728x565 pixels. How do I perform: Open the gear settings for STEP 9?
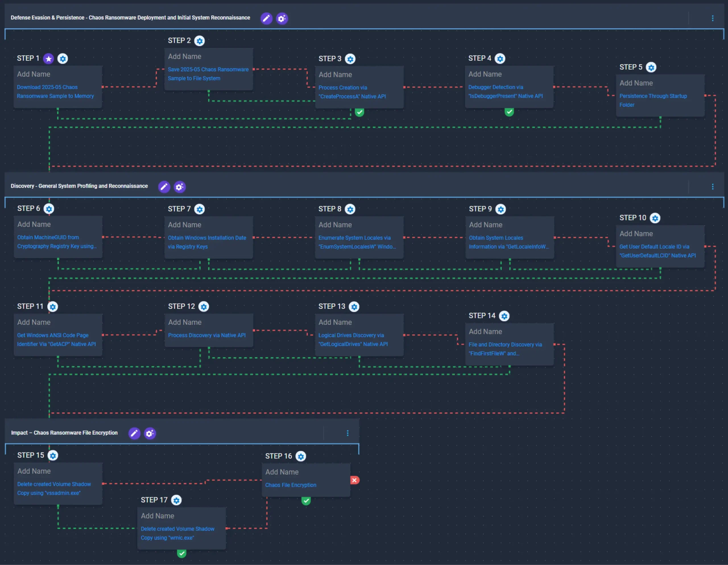(500, 209)
